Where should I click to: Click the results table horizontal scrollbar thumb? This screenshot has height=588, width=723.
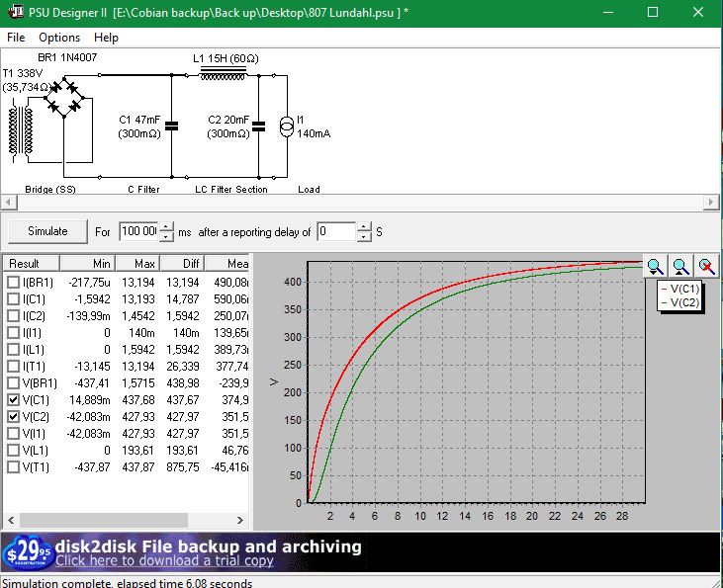104,520
